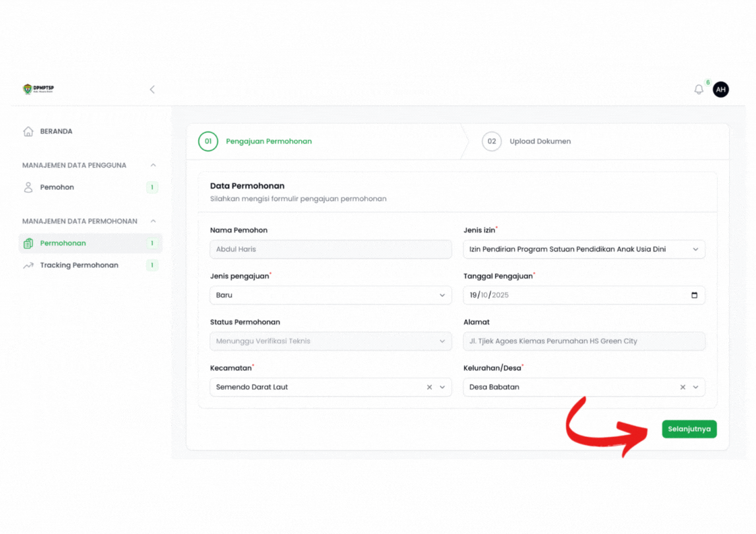
Task: Collapse the Manajemen Data Pengguna section
Action: tap(153, 165)
